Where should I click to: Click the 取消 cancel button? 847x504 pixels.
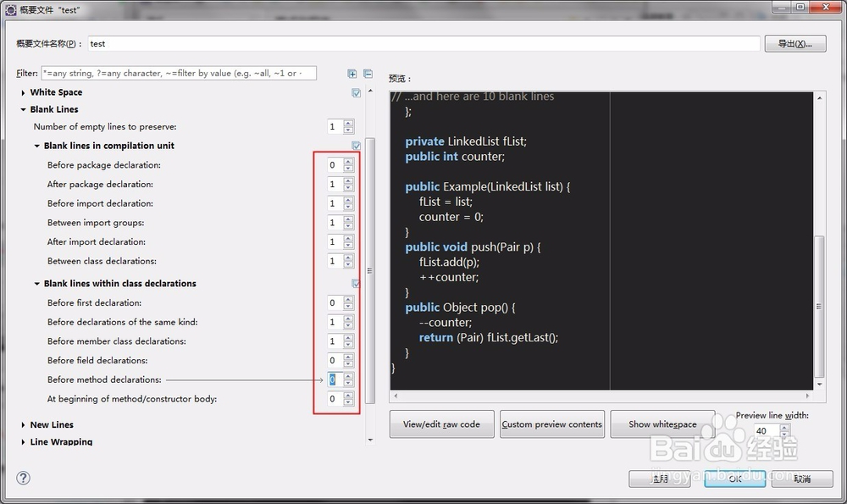point(802,479)
